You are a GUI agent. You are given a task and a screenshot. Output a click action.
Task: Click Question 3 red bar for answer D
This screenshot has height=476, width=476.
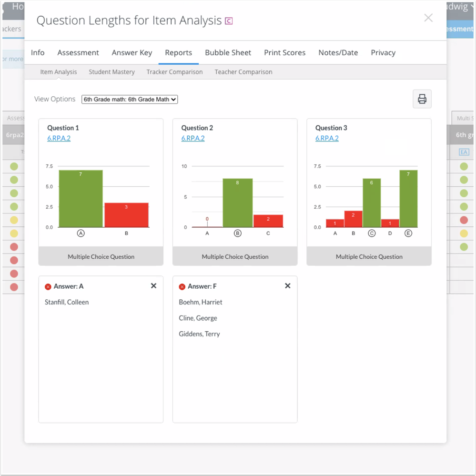(390, 223)
